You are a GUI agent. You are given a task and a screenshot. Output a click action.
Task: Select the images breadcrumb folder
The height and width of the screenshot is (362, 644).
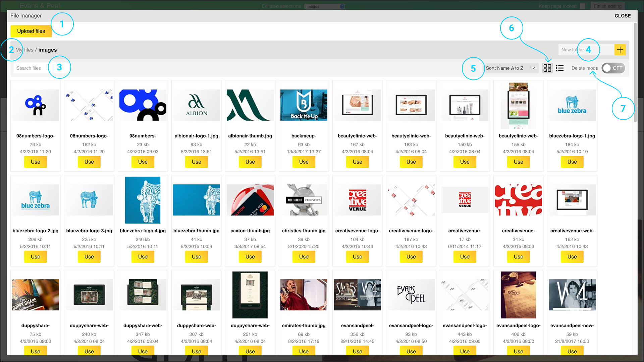pos(47,50)
